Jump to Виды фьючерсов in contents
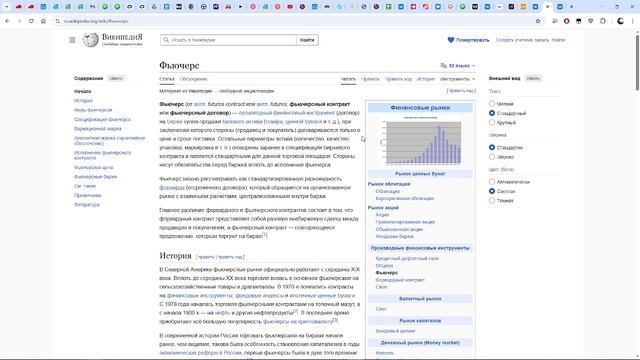The width and height of the screenshot is (640, 360). 93,110
